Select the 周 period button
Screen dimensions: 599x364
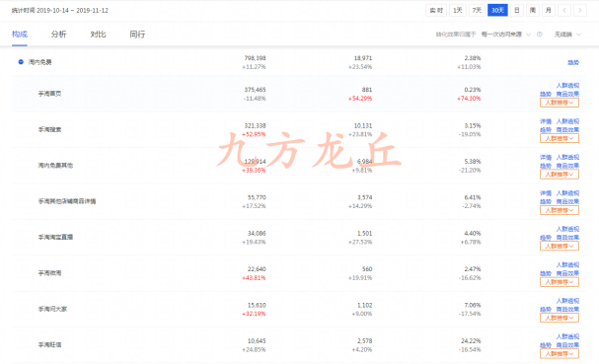(533, 10)
